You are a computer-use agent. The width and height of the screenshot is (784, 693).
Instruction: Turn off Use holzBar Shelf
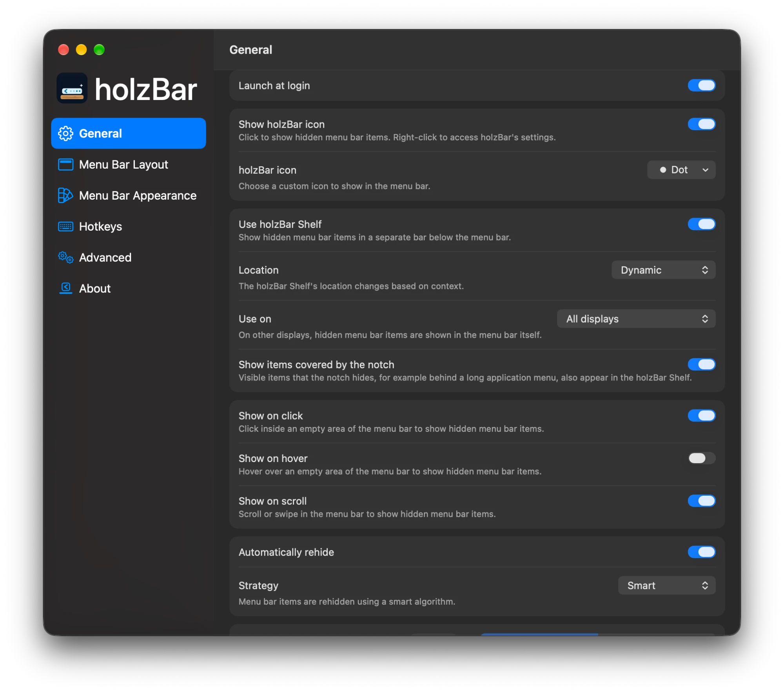tap(701, 224)
